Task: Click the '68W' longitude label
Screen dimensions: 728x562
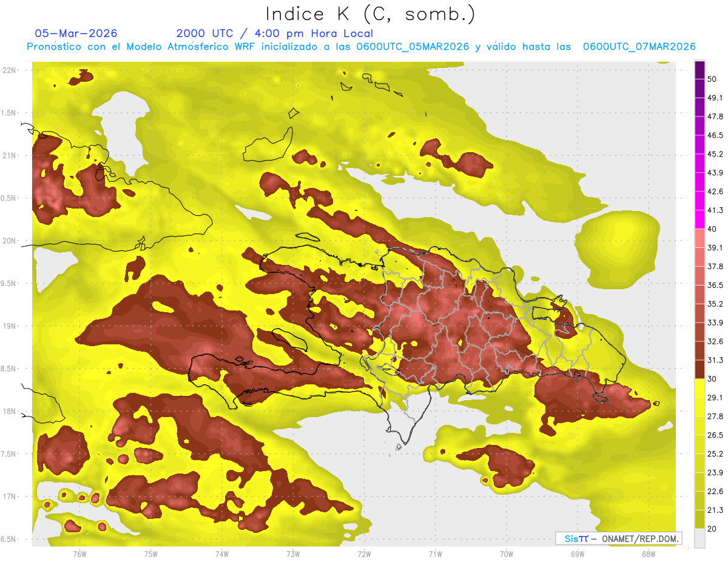Action: click(648, 554)
